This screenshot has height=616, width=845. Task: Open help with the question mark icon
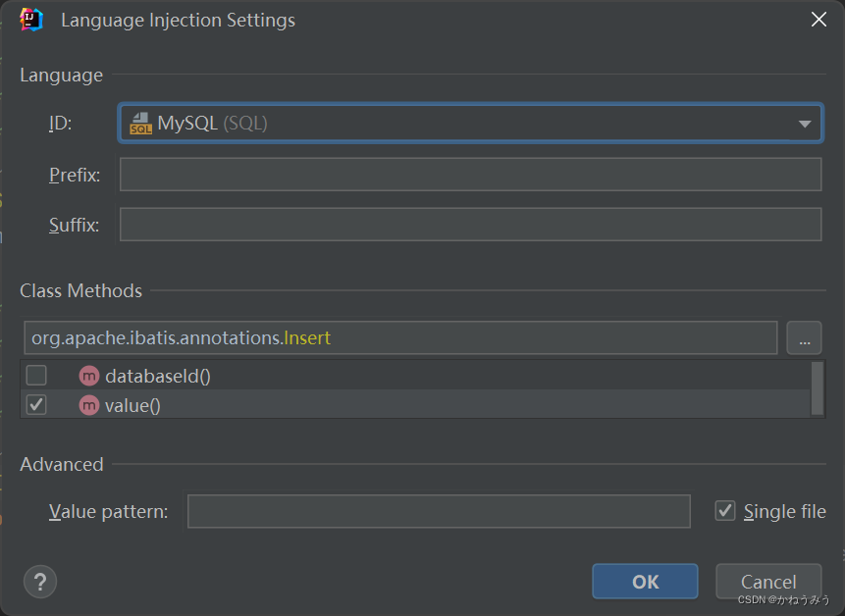(x=40, y=582)
